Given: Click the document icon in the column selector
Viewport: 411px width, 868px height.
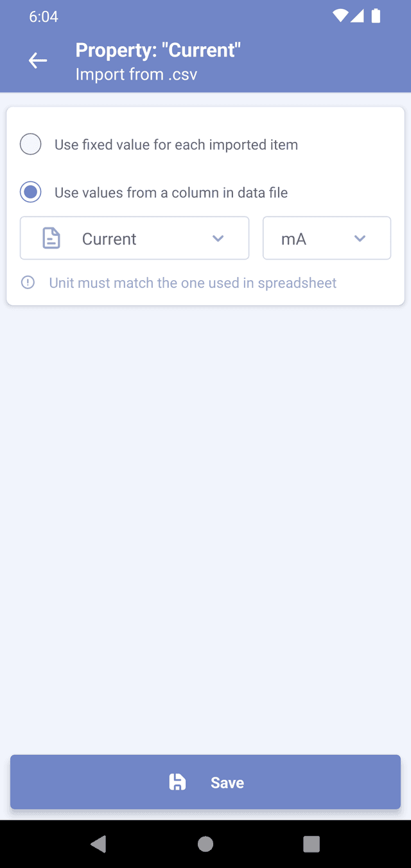Looking at the screenshot, I should pyautogui.click(x=51, y=238).
